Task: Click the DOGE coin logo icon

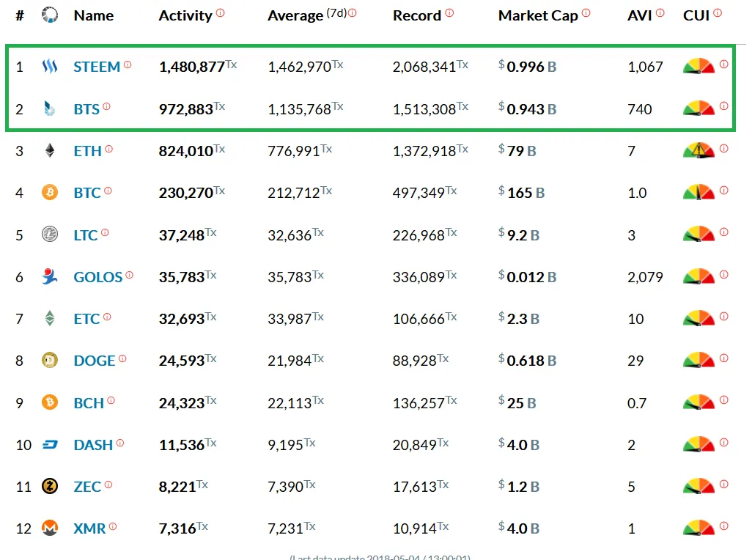Action: (50, 360)
